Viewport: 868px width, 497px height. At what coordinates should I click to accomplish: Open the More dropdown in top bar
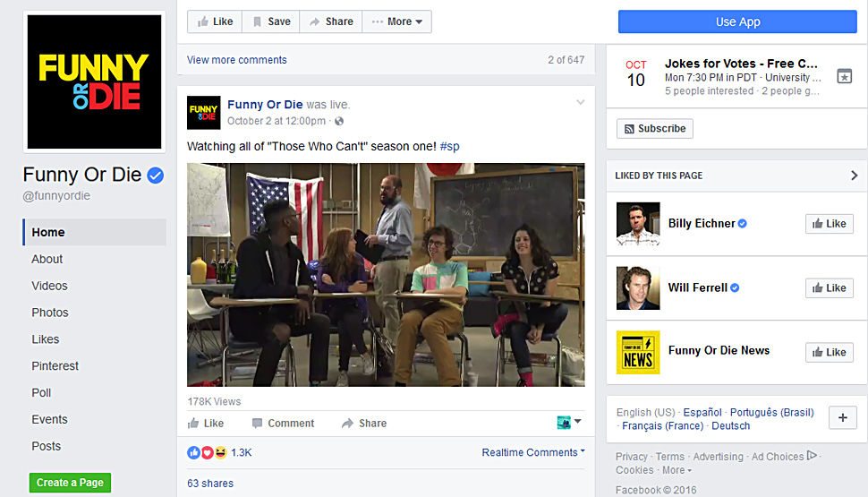click(397, 21)
